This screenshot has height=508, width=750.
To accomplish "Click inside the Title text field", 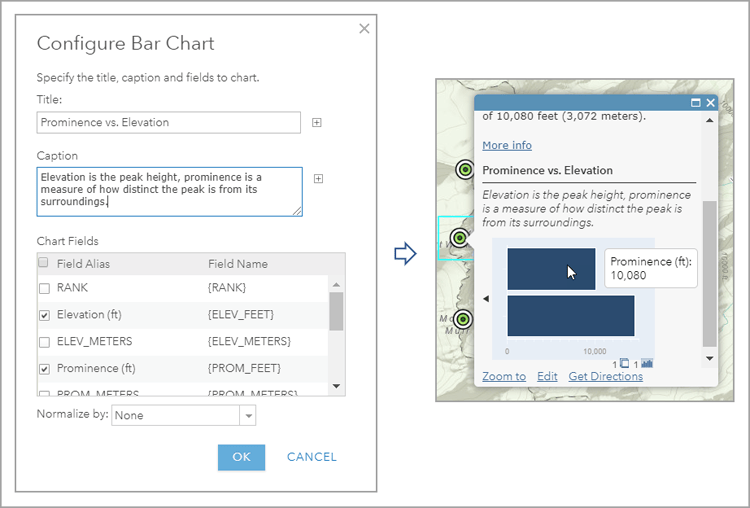I will (168, 122).
